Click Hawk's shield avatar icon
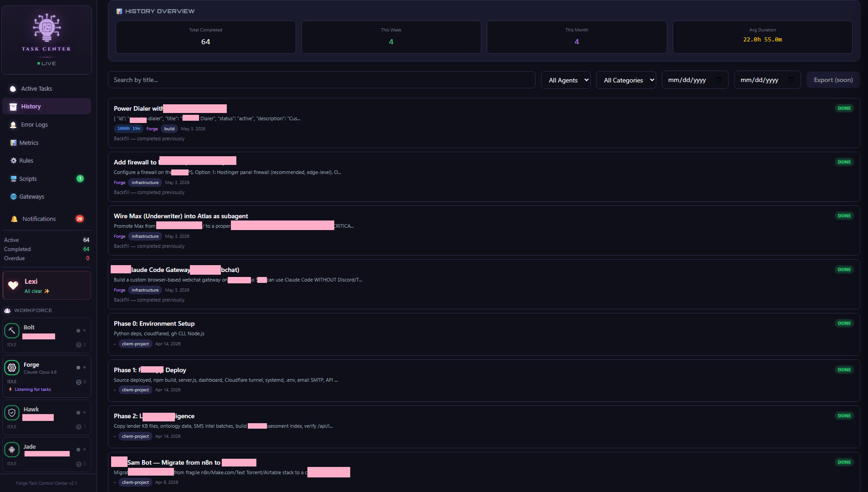This screenshot has height=492, width=868. 12,413
